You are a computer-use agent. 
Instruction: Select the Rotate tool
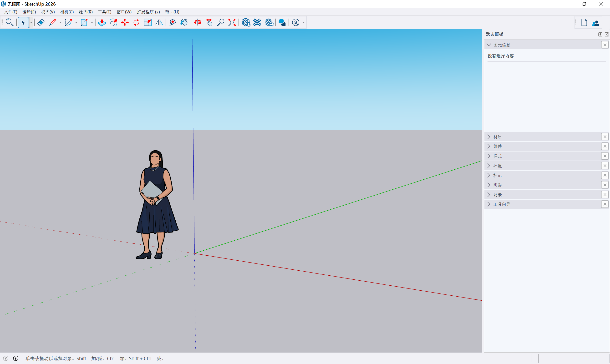(136, 23)
